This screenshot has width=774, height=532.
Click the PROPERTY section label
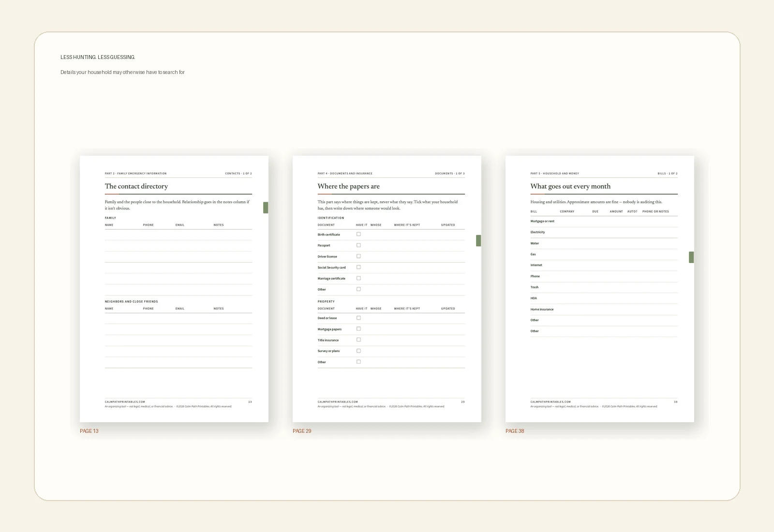(x=326, y=301)
